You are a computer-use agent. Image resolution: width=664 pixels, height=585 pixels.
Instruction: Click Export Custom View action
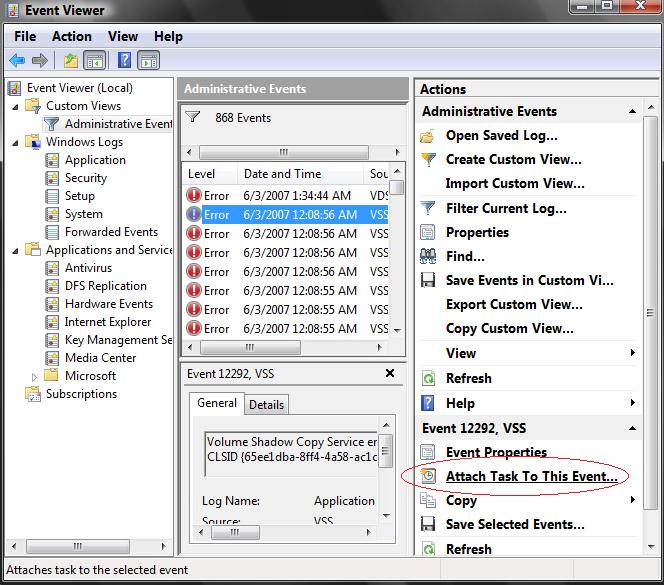click(514, 305)
